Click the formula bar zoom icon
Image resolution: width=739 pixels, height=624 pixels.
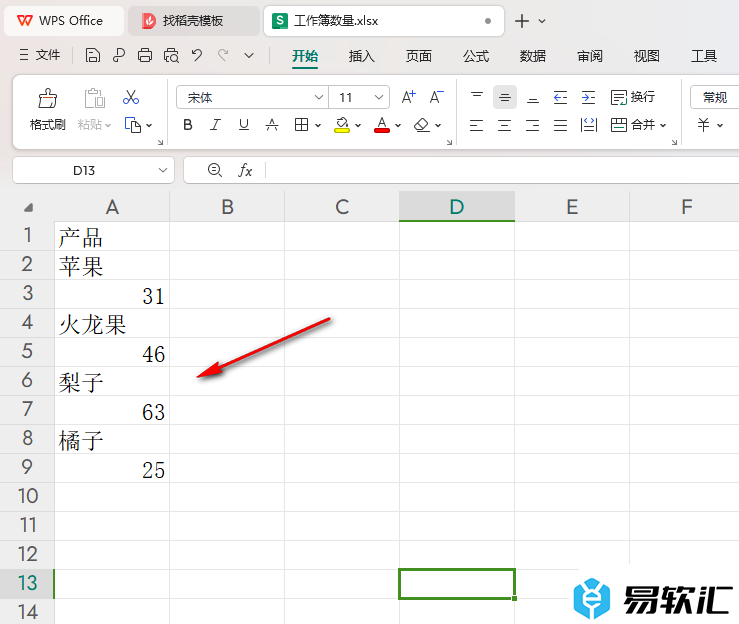[x=215, y=170]
